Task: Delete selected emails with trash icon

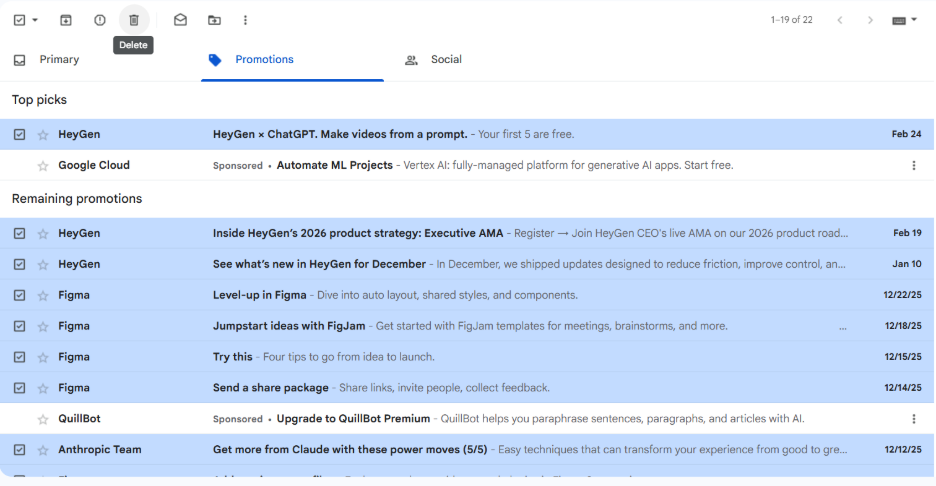Action: tap(134, 20)
